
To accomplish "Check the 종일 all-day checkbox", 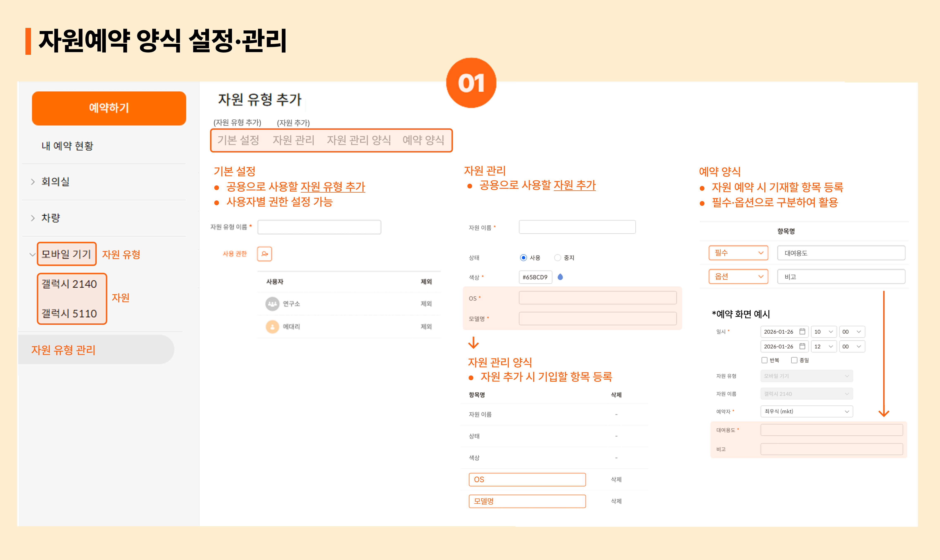I will tap(794, 360).
